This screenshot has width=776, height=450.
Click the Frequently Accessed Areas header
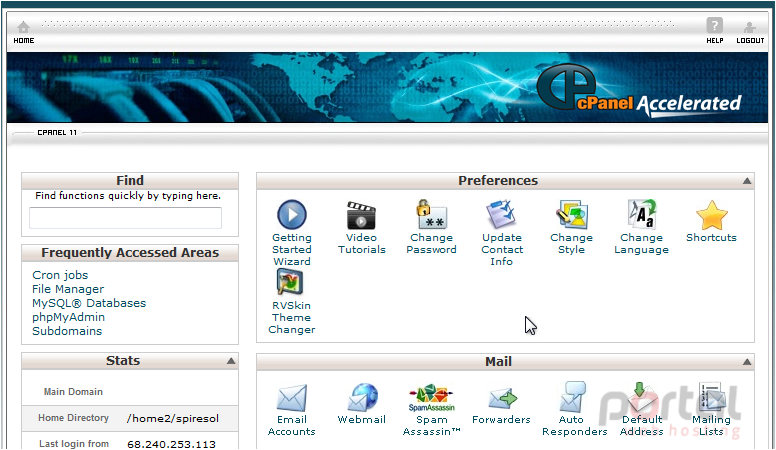point(130,253)
